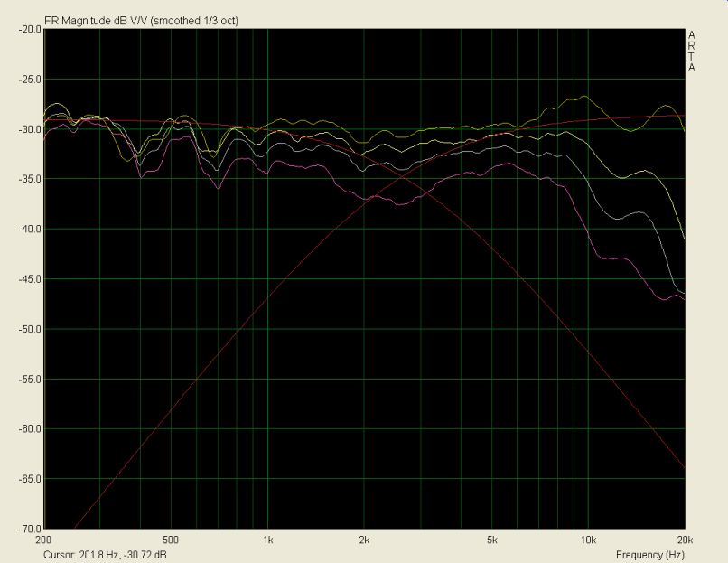Image resolution: width=728 pixels, height=563 pixels.
Task: Click the ARTA label at the right of the graph
Action: click(x=692, y=52)
